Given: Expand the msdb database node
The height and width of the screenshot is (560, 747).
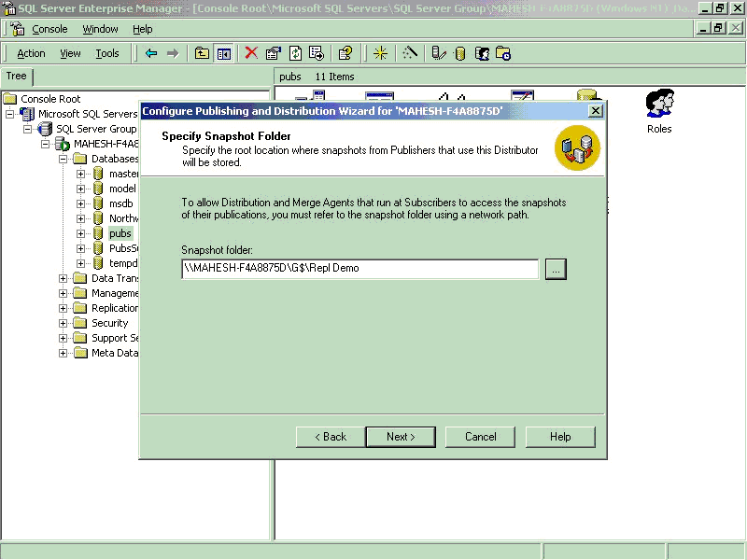Looking at the screenshot, I should click(80, 203).
